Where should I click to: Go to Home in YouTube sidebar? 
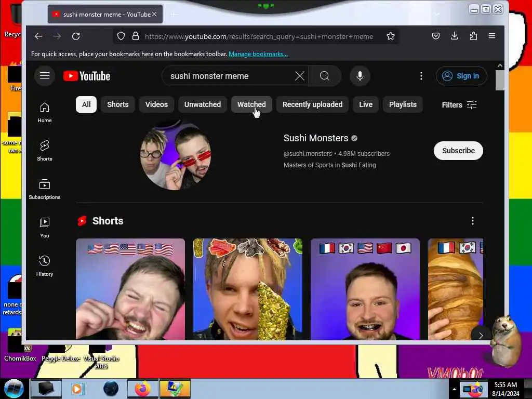[x=45, y=113]
